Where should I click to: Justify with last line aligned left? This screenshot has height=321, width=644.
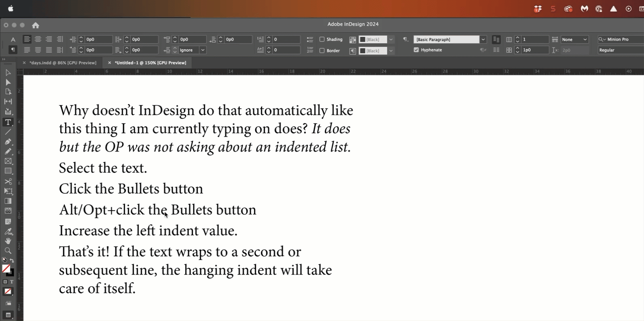27,50
